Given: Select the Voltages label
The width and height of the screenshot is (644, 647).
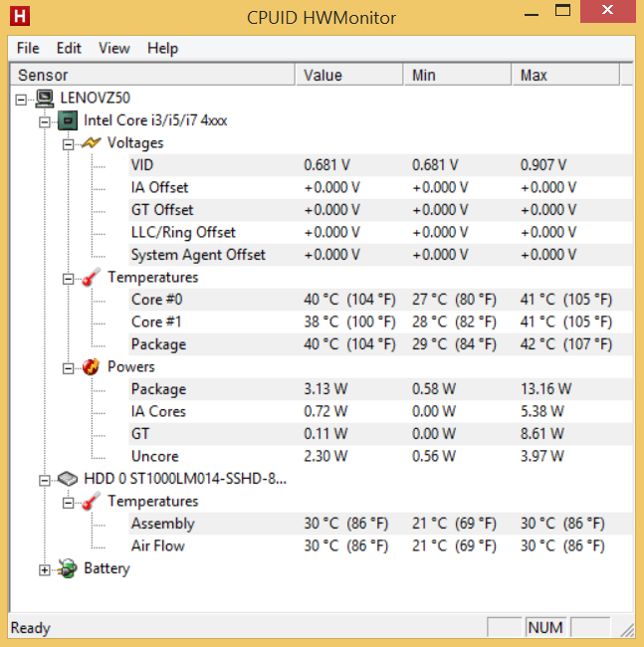Looking at the screenshot, I should (135, 142).
